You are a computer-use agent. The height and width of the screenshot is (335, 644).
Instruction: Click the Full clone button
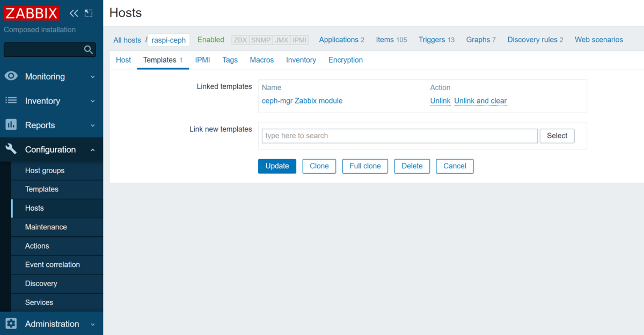click(x=365, y=166)
